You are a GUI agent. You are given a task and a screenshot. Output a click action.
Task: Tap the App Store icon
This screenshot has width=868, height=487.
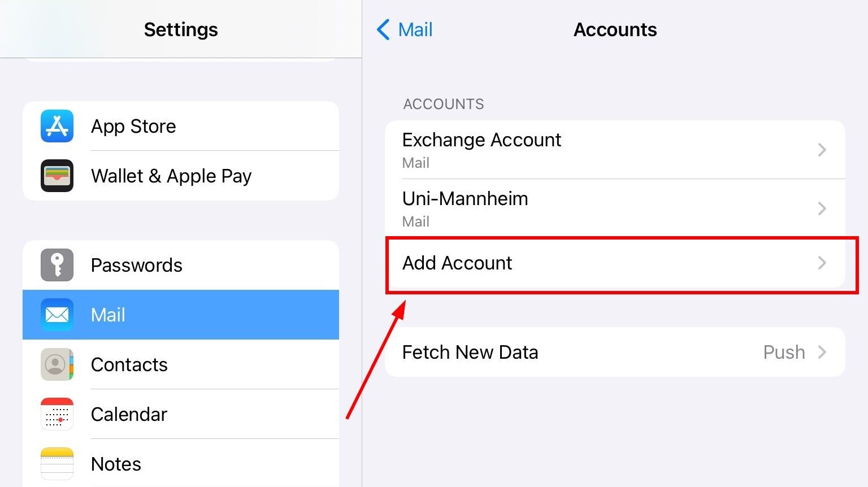57,126
